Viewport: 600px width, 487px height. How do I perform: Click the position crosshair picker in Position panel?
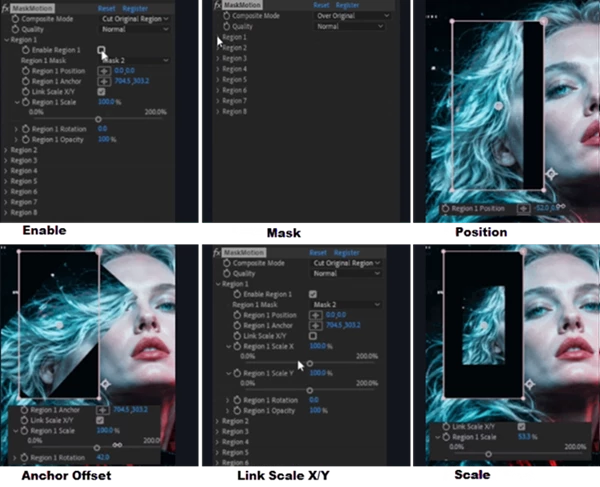point(523,208)
